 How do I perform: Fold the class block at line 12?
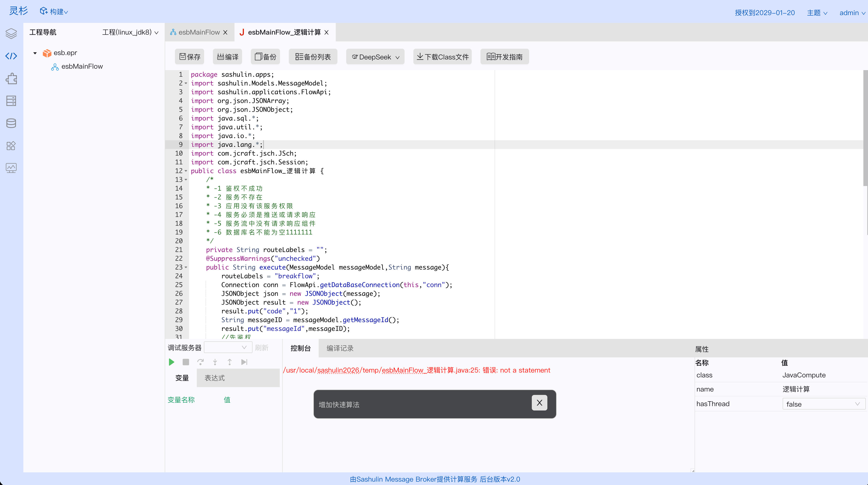pos(186,171)
